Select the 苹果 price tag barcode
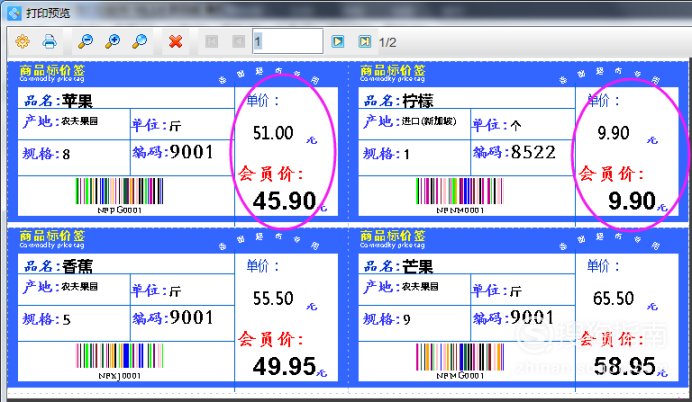Screen dimensions: 692x402 click(119, 192)
